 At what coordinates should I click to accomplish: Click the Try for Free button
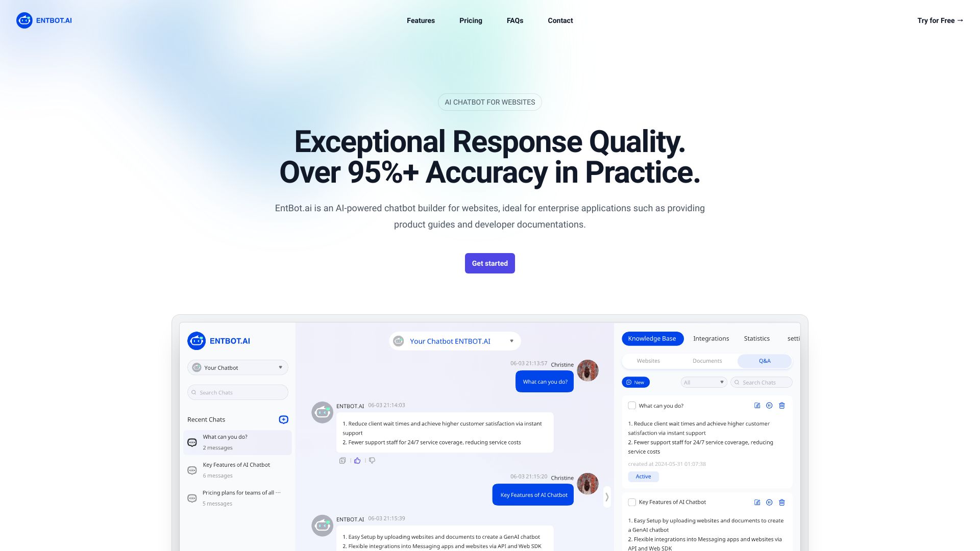(940, 20)
